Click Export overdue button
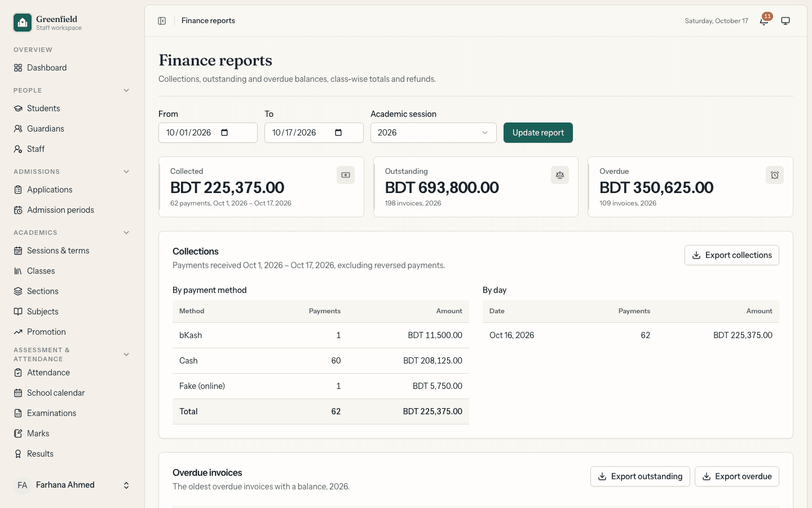 (x=736, y=476)
